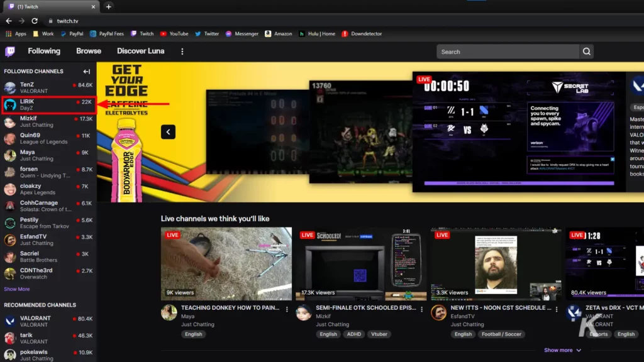Click the Esports tag under VALORANT stream

[x=599, y=334]
